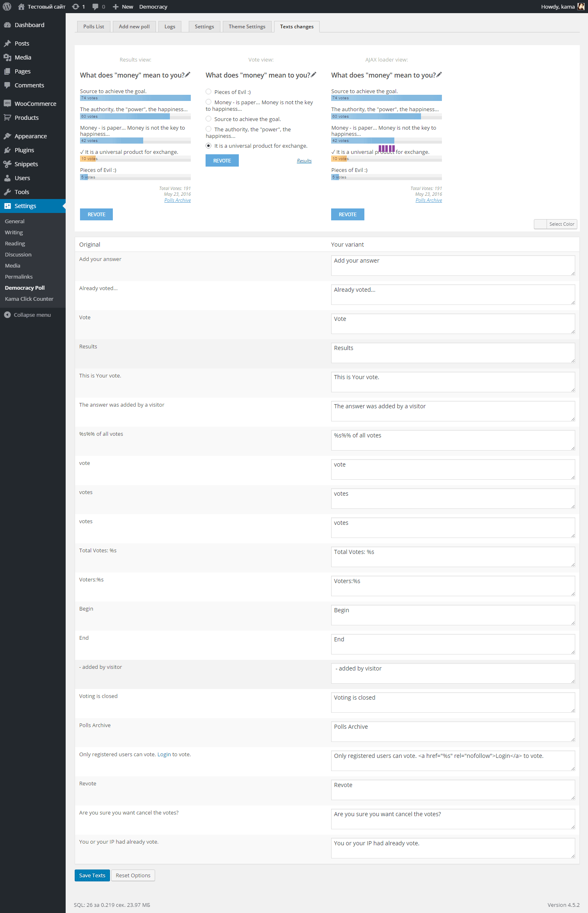This screenshot has height=913, width=588.
Task: Open the Permalinks submenu item
Action: 19,277
